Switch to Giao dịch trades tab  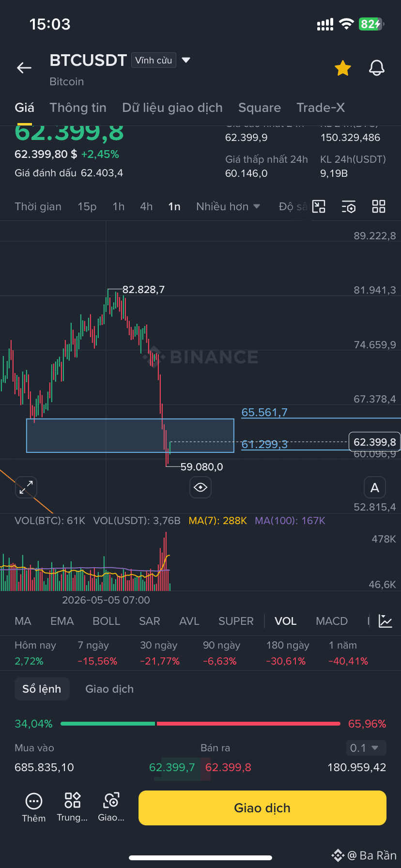(109, 689)
